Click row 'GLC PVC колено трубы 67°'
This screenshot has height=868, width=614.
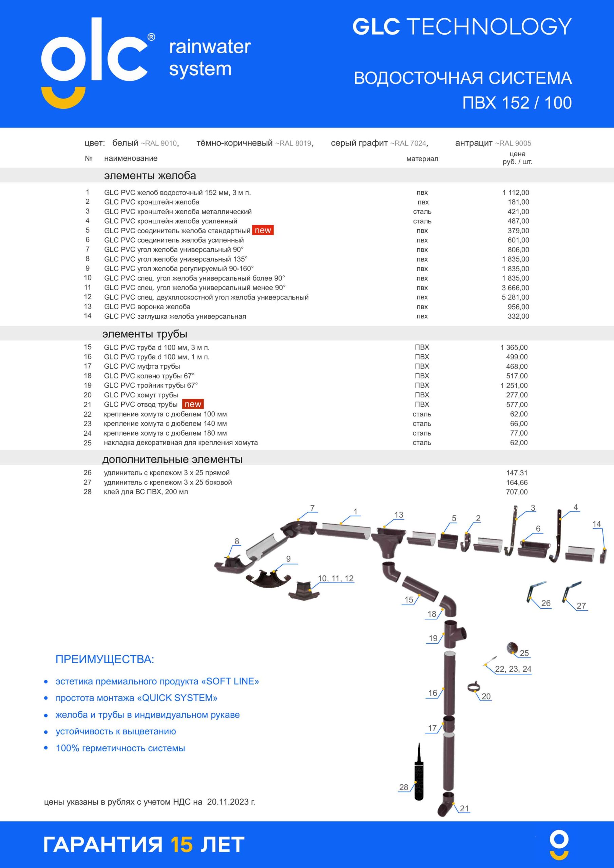tap(306, 376)
